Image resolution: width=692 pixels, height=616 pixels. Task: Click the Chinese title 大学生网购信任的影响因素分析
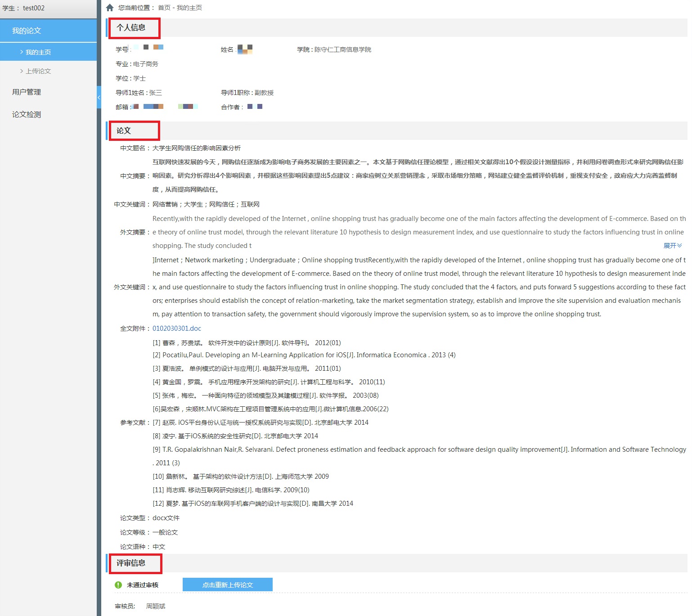pyautogui.click(x=197, y=148)
